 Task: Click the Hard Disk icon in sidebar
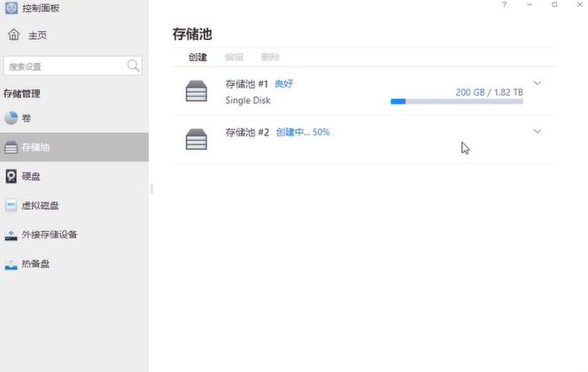(11, 176)
